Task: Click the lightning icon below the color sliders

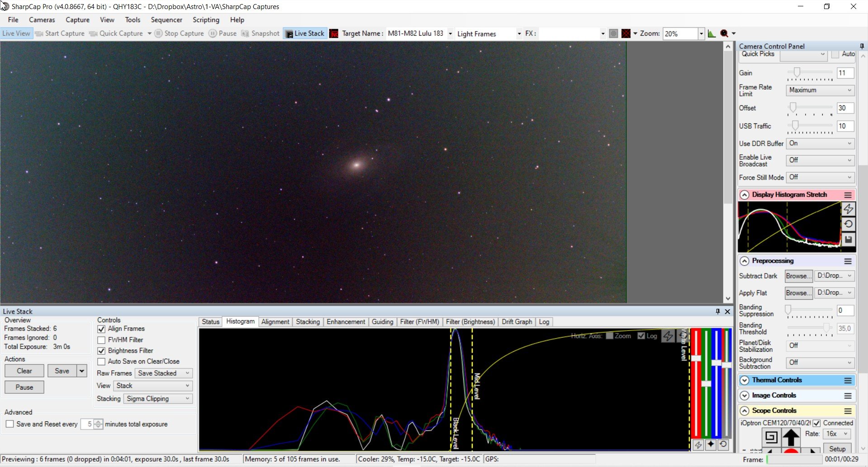Action: [698, 445]
